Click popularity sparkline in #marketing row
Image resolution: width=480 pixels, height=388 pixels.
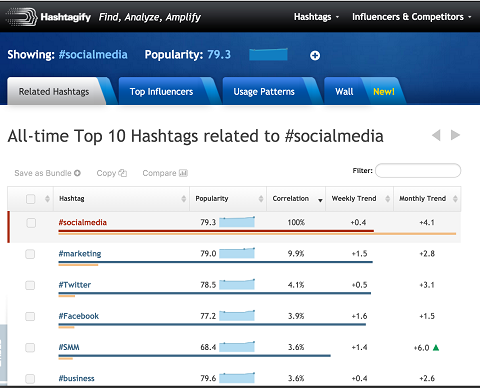[237, 253]
